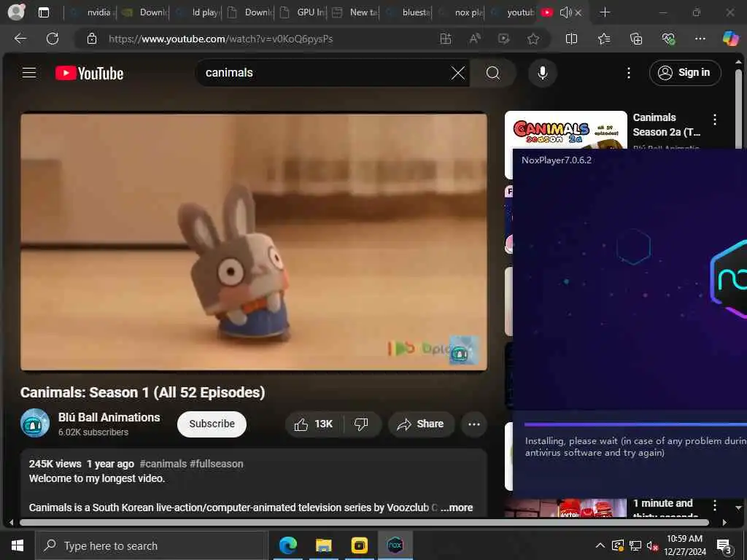The width and height of the screenshot is (747, 560).
Task: Open the Blú Ball Animations channel name
Action: pyautogui.click(x=109, y=417)
